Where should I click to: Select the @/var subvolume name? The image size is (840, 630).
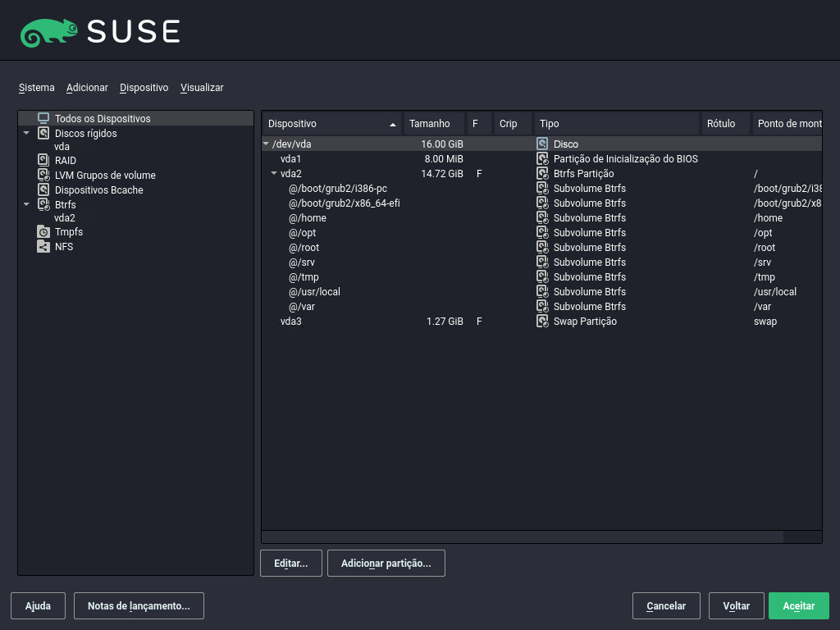coord(302,307)
